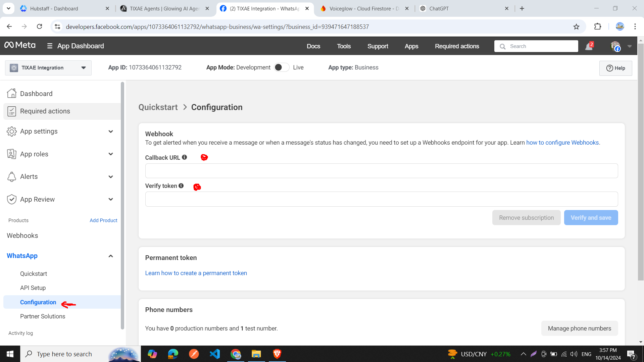View site information icon in address bar
The height and width of the screenshot is (362, 644).
pos(58,27)
